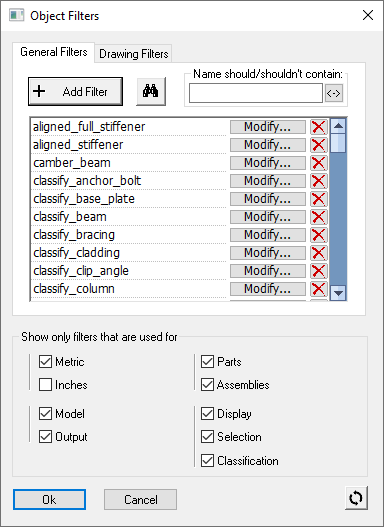Click the scrollbar down arrow in filter list

click(x=338, y=293)
